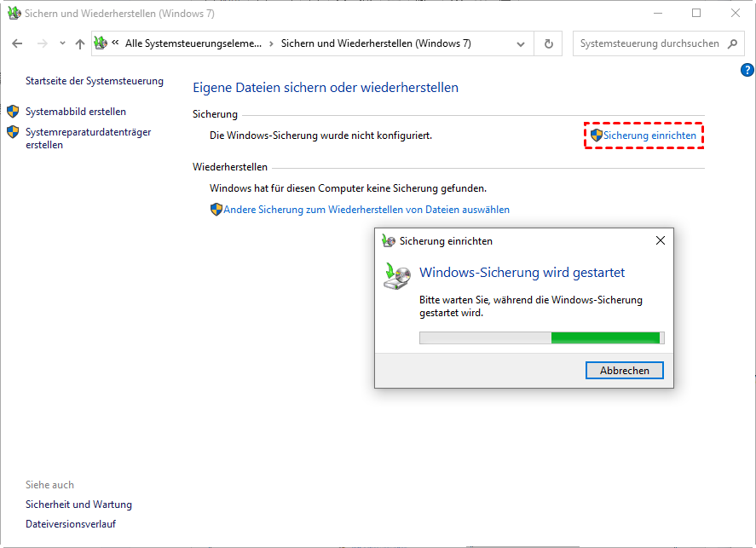The height and width of the screenshot is (548, 756).
Task: Click the backup startup progress bar
Action: (542, 337)
